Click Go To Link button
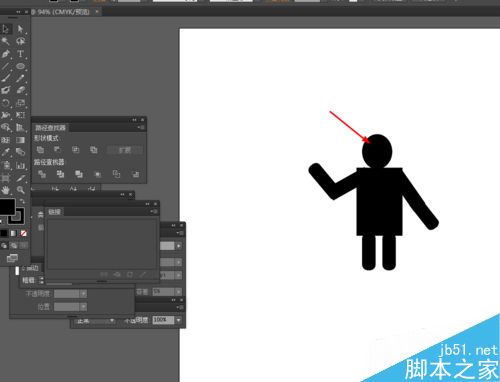Screen dimensions: 500x382 [117, 274]
